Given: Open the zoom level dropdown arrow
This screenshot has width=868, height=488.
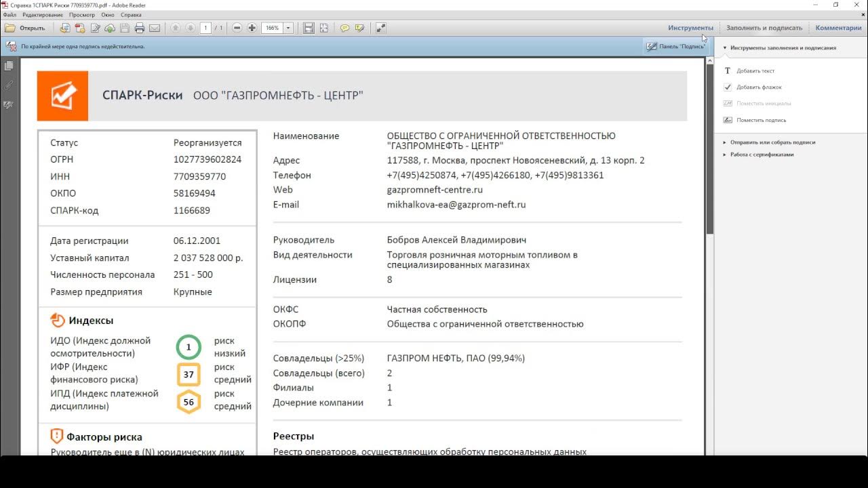Looking at the screenshot, I should coord(288,28).
